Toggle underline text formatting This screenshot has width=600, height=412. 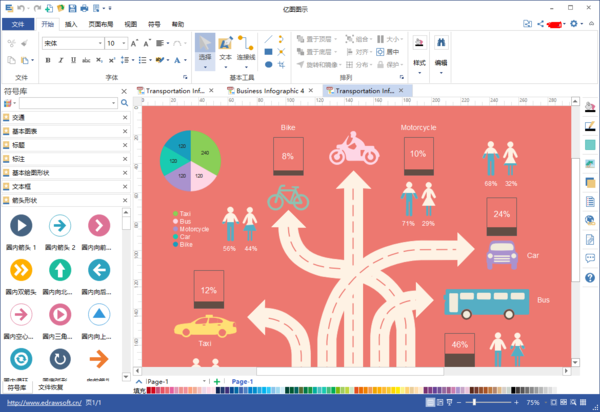[x=73, y=60]
